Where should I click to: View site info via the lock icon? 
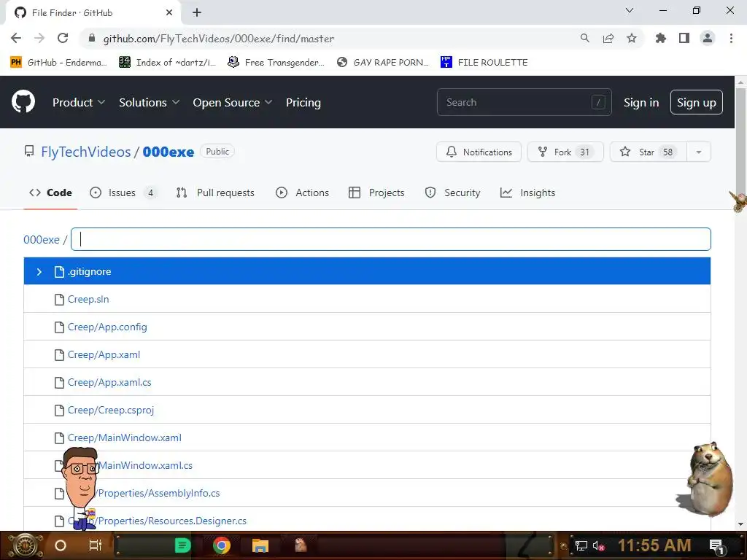pos(92,38)
